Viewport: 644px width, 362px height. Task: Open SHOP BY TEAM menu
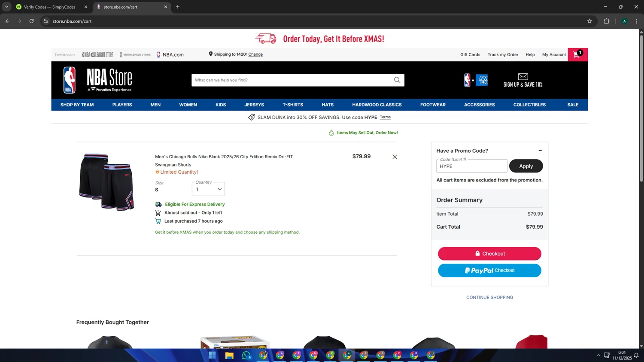pyautogui.click(x=77, y=105)
